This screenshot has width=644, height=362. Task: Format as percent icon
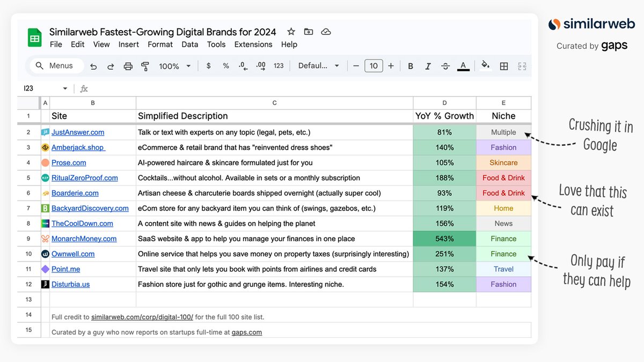(x=226, y=66)
